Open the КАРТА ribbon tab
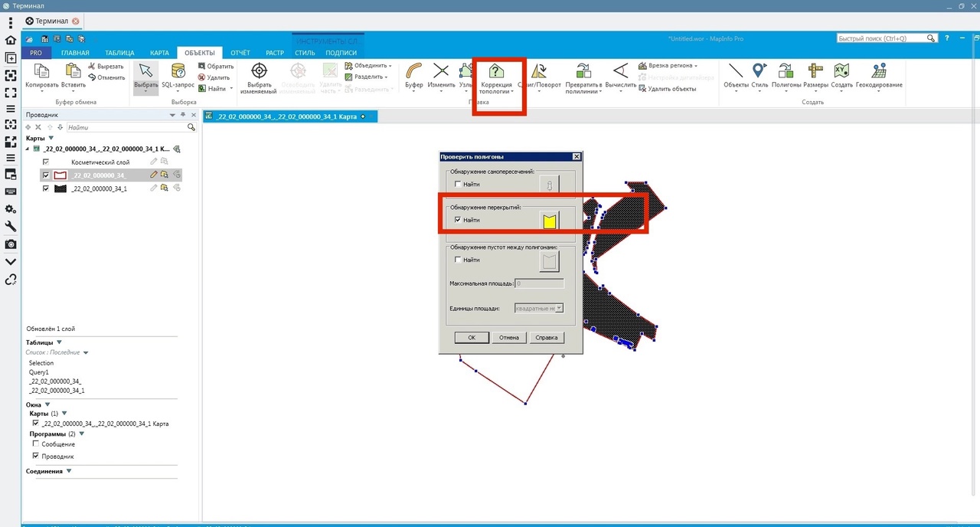The image size is (980, 527). [x=159, y=53]
